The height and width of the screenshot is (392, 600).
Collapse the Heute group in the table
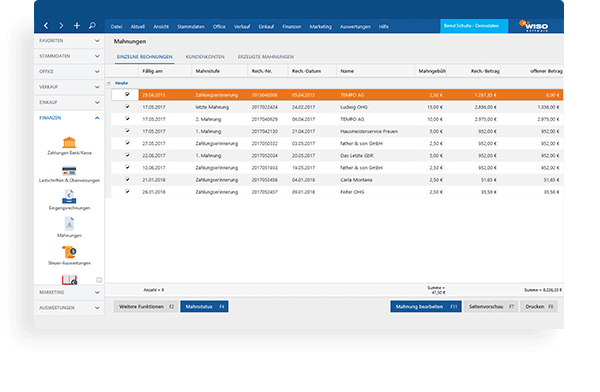click(109, 83)
